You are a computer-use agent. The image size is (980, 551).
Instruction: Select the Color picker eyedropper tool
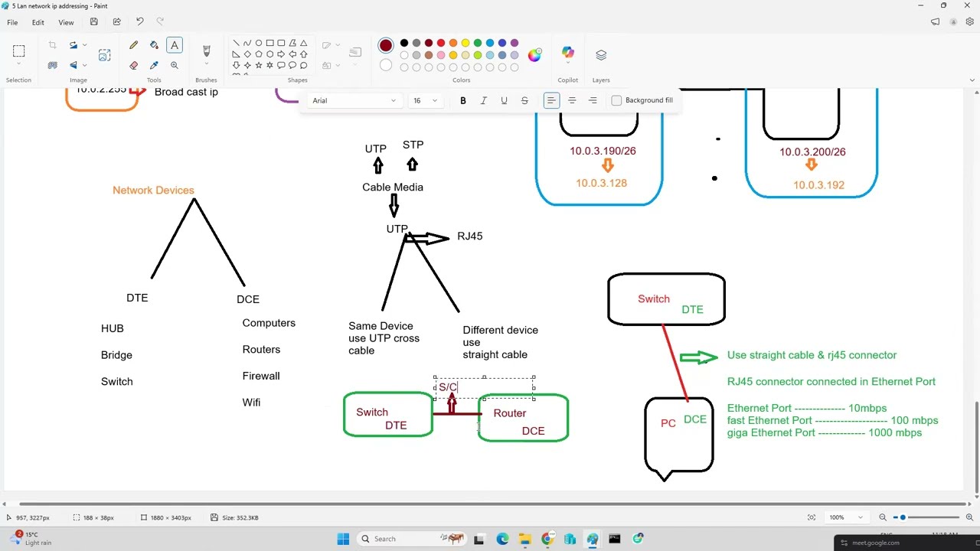pos(154,65)
